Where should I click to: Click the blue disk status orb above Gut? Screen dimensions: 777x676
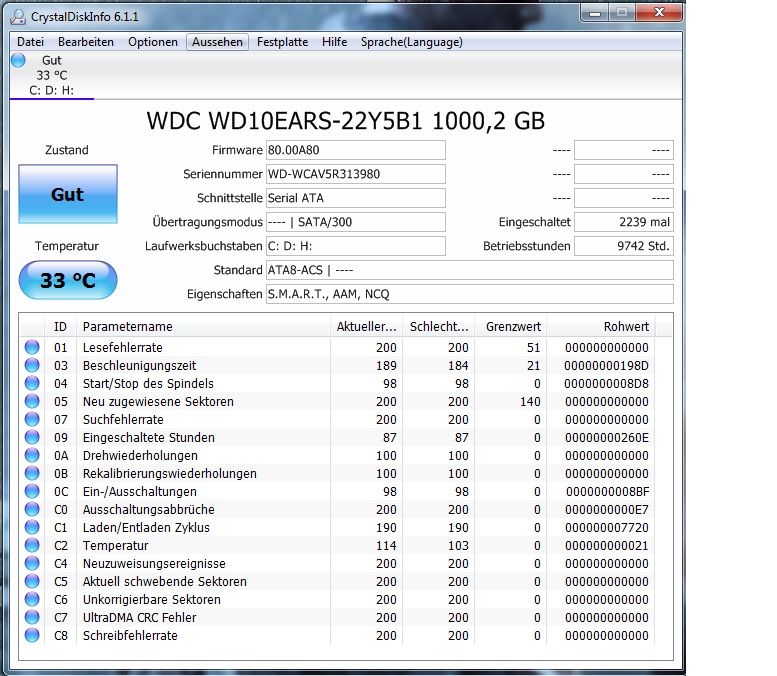pyautogui.click(x=18, y=60)
